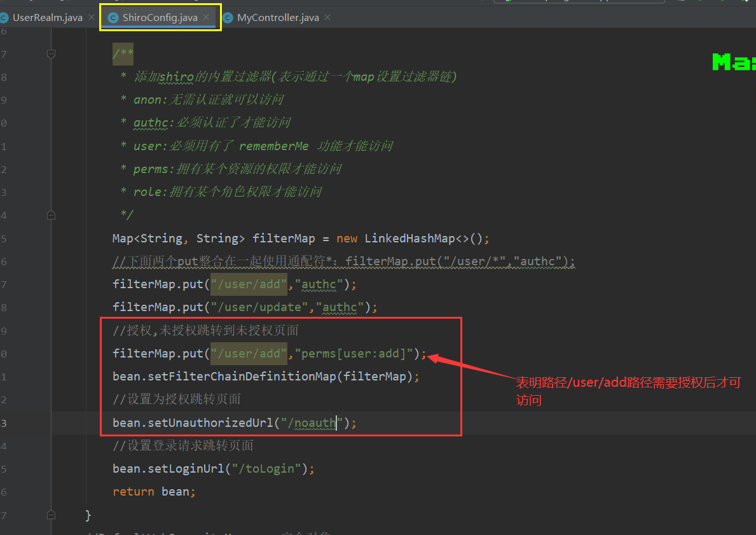This screenshot has width=756, height=535.
Task: Click the class icon on ShiroConfig.java tab
Action: (x=113, y=18)
